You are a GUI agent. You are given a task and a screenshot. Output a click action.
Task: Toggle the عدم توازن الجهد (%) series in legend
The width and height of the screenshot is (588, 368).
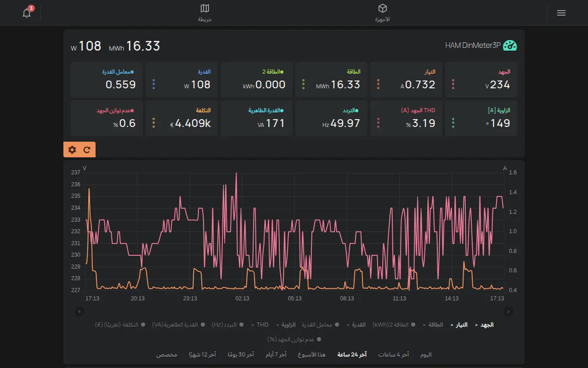point(294,339)
